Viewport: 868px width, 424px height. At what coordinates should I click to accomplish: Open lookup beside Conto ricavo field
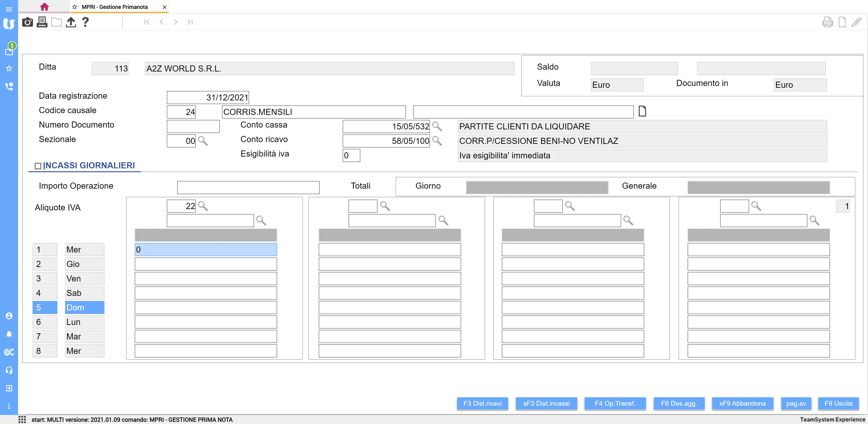coord(437,141)
